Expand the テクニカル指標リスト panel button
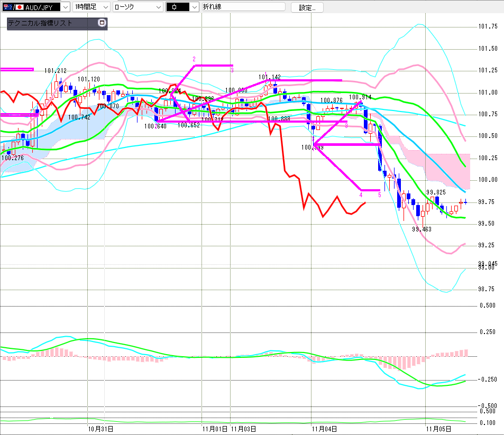 tap(102, 23)
